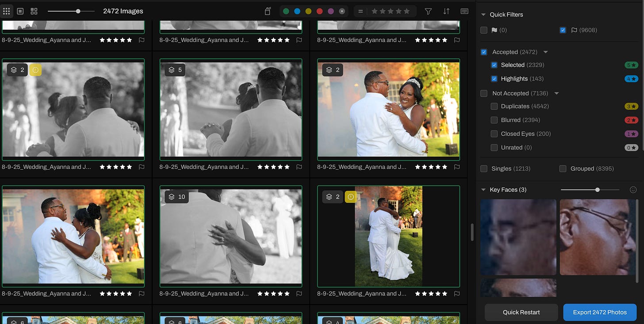
Task: Filter by the yellow color label
Action: pyautogui.click(x=308, y=11)
